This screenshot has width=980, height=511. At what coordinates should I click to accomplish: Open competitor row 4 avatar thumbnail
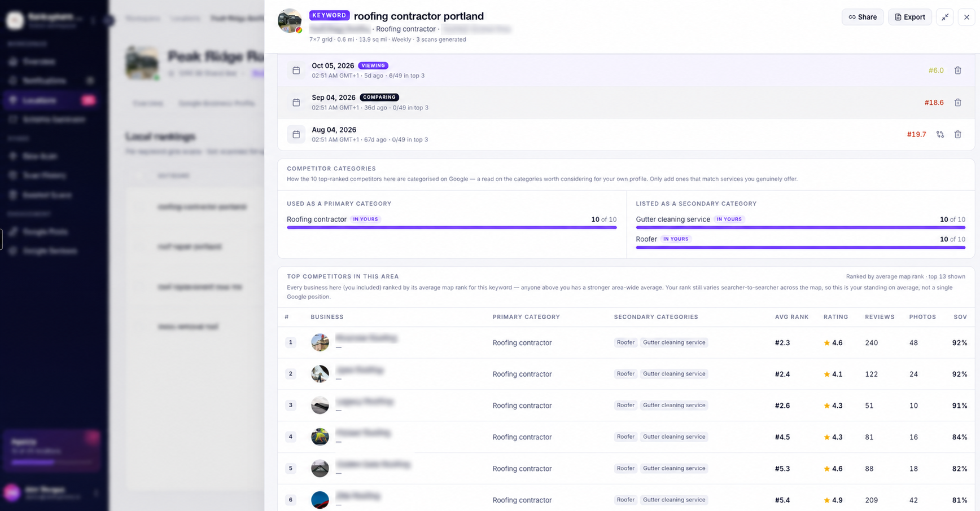point(320,437)
